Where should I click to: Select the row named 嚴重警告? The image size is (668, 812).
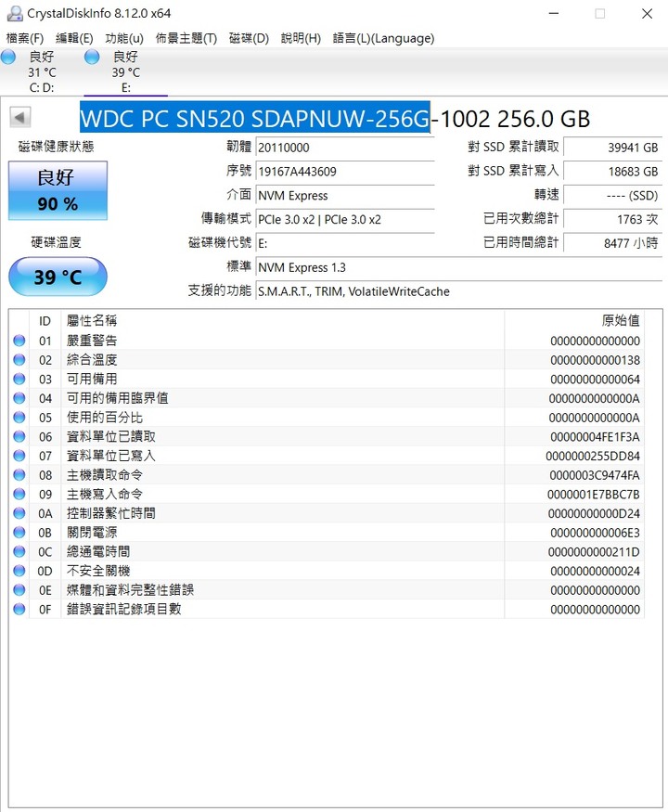(327, 341)
